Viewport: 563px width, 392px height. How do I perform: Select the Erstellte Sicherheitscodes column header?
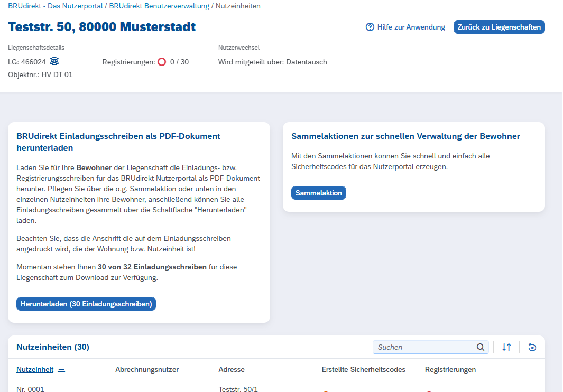363,369
